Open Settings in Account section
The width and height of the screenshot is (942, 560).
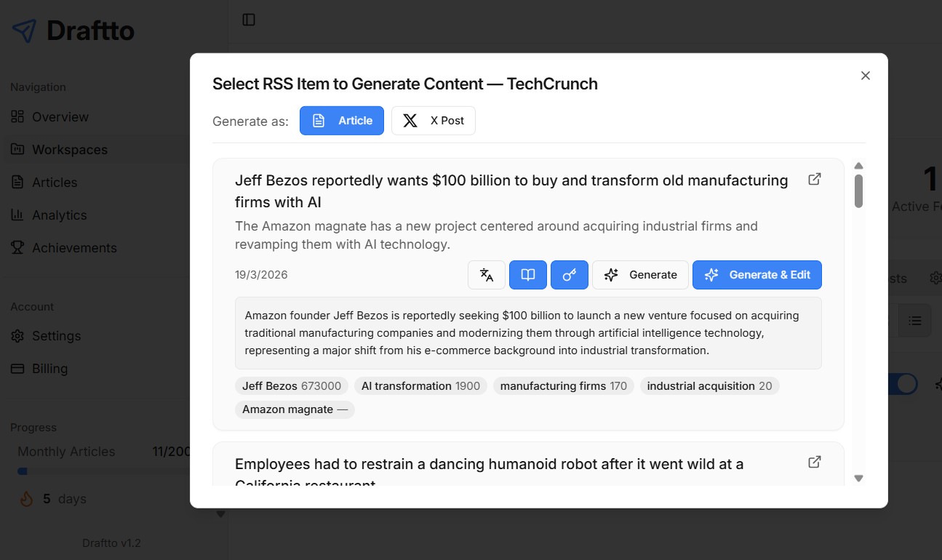coord(56,336)
